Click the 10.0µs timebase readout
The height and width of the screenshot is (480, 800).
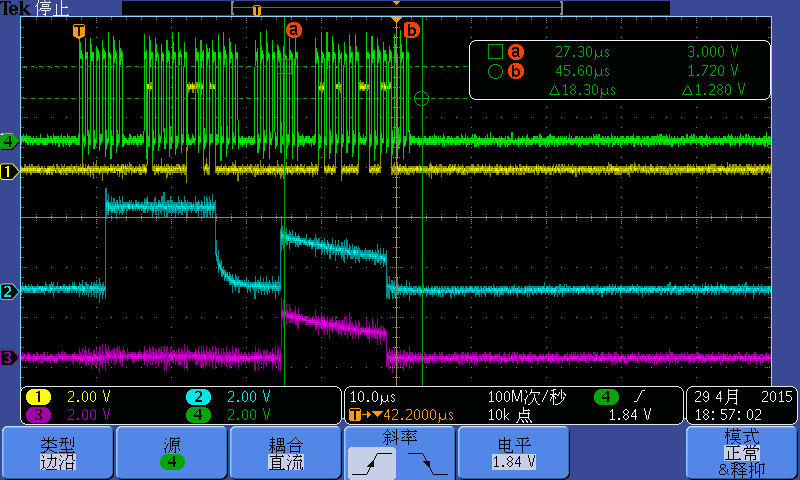(x=372, y=396)
